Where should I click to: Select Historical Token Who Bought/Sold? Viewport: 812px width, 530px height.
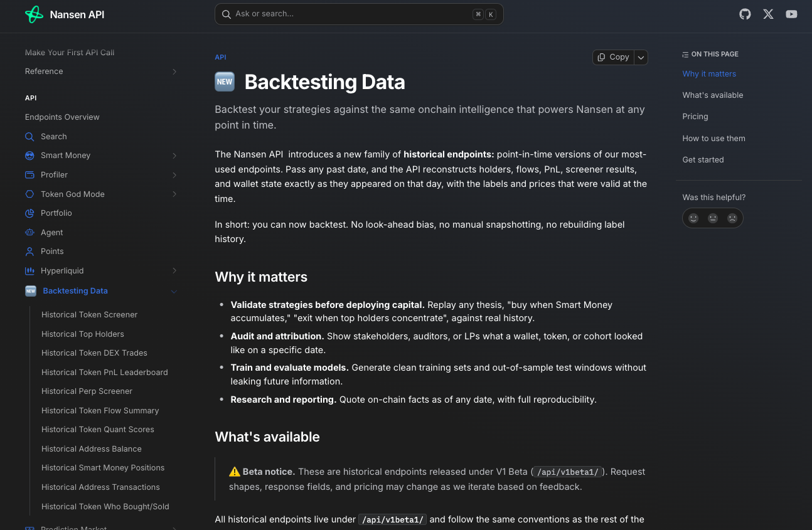tap(105, 507)
